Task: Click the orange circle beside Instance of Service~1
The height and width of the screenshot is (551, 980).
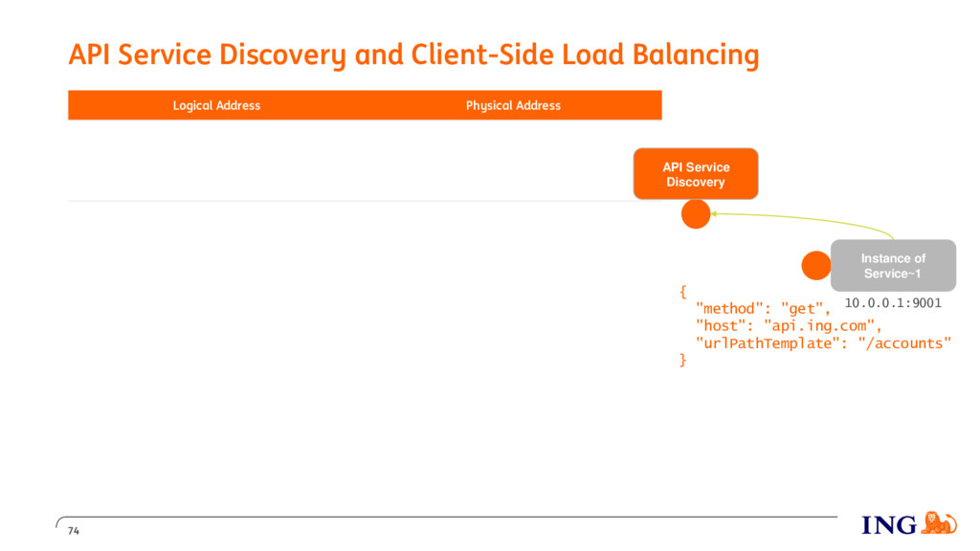Action: point(816,266)
